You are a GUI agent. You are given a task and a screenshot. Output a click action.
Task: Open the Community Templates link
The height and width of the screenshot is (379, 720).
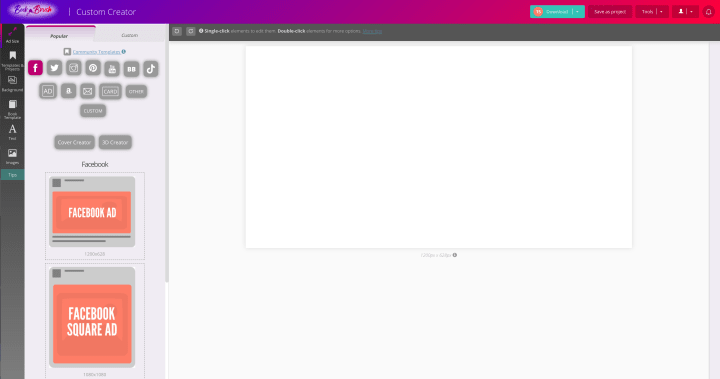tap(96, 52)
